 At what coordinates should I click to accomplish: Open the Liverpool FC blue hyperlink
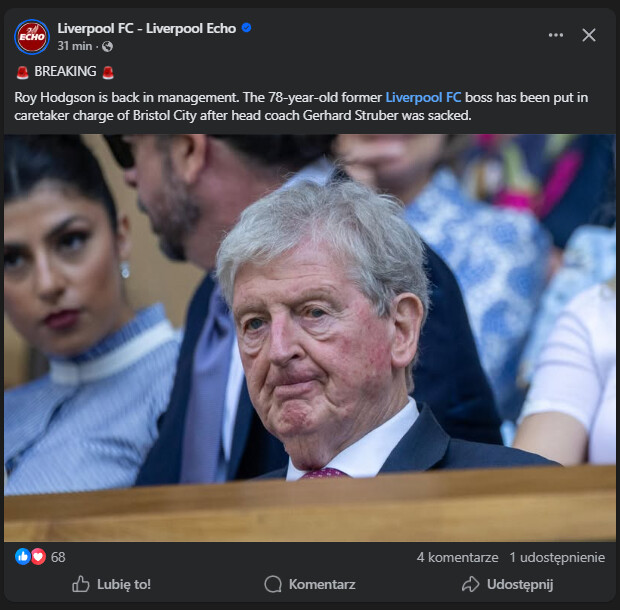[423, 97]
